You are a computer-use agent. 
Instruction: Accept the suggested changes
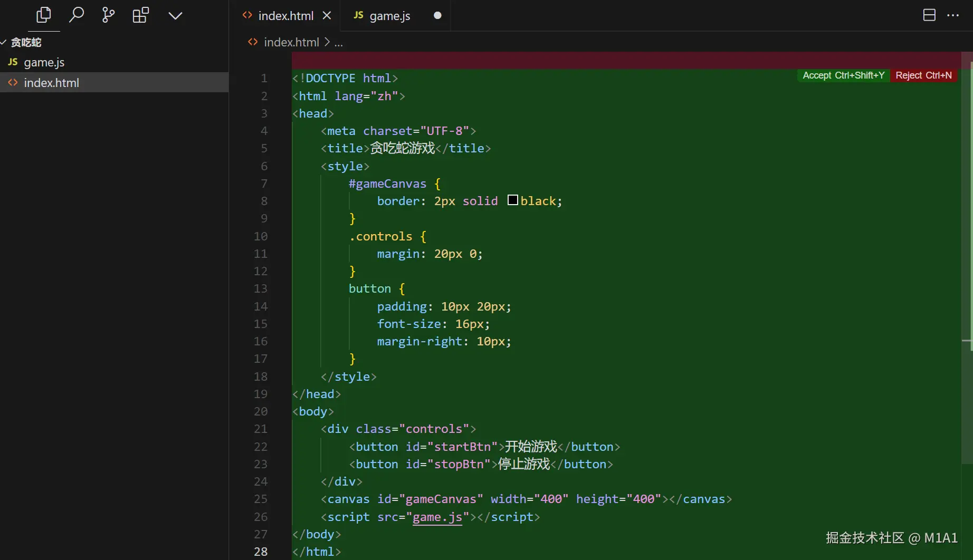pos(843,75)
